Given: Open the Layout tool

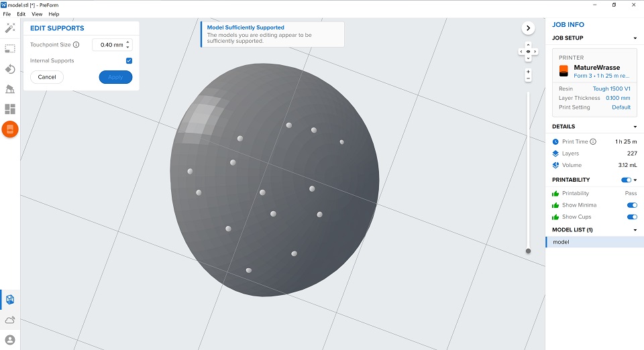Looking at the screenshot, I should (x=10, y=109).
